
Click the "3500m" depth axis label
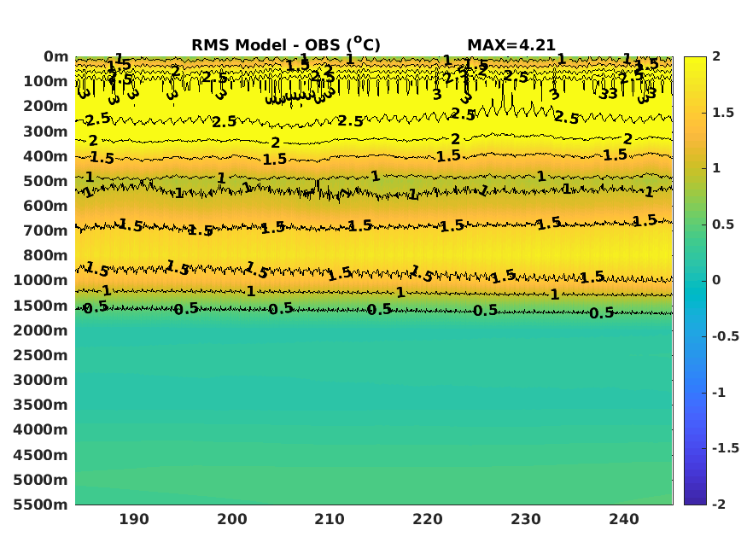pyautogui.click(x=41, y=405)
